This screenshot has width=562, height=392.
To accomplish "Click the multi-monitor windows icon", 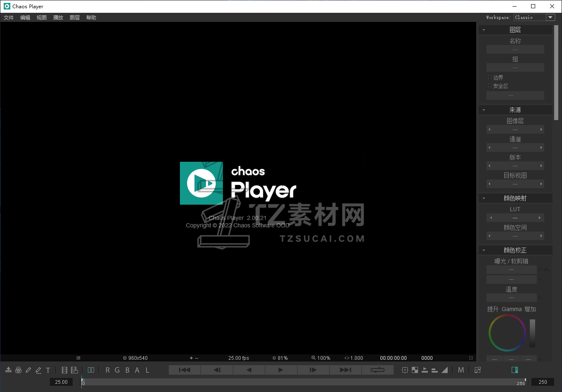I will pos(478,370).
